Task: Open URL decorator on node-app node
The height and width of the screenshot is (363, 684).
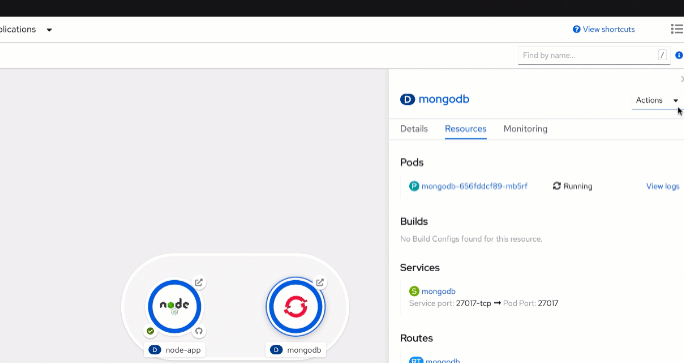Action: click(x=199, y=282)
